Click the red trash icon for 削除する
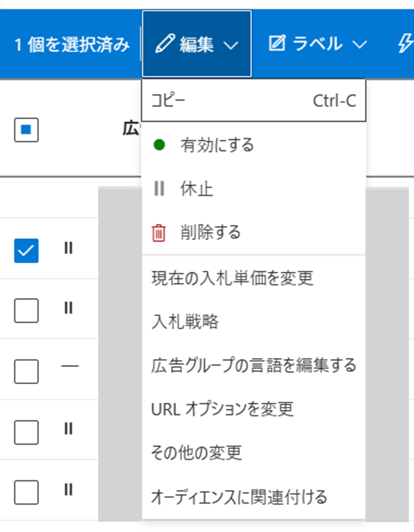 pyautogui.click(x=158, y=233)
